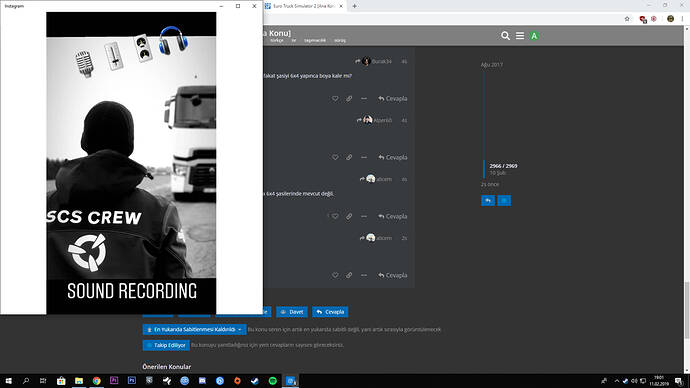Click Cevapla under the last post
Screen dimensions: 690x388
393,275
